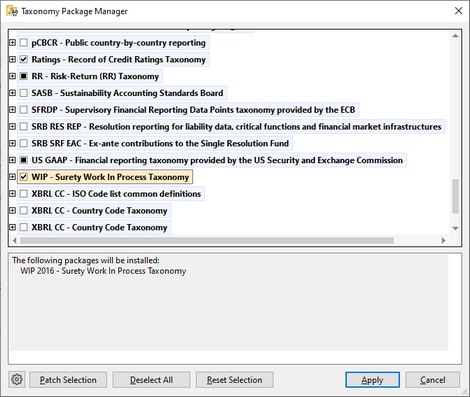Check the SFRDP package checkbox
The width and height of the screenshot is (470, 397).
[x=23, y=110]
